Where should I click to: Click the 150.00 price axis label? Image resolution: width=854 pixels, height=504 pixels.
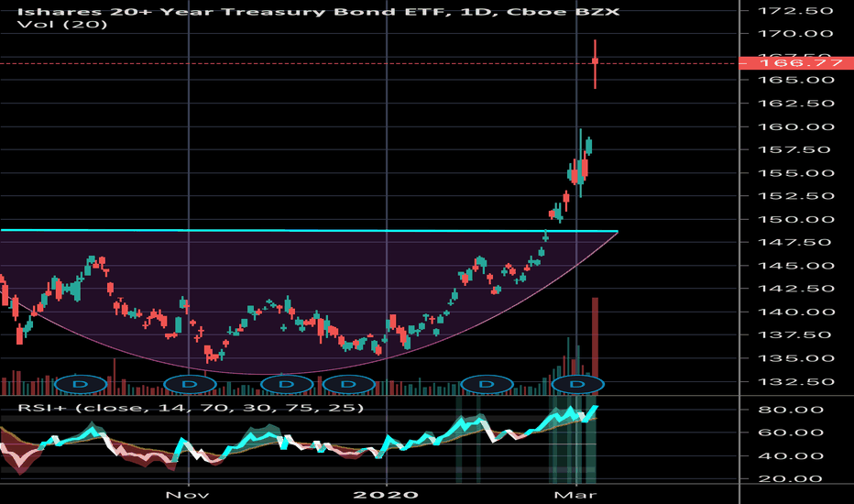pyautogui.click(x=795, y=220)
